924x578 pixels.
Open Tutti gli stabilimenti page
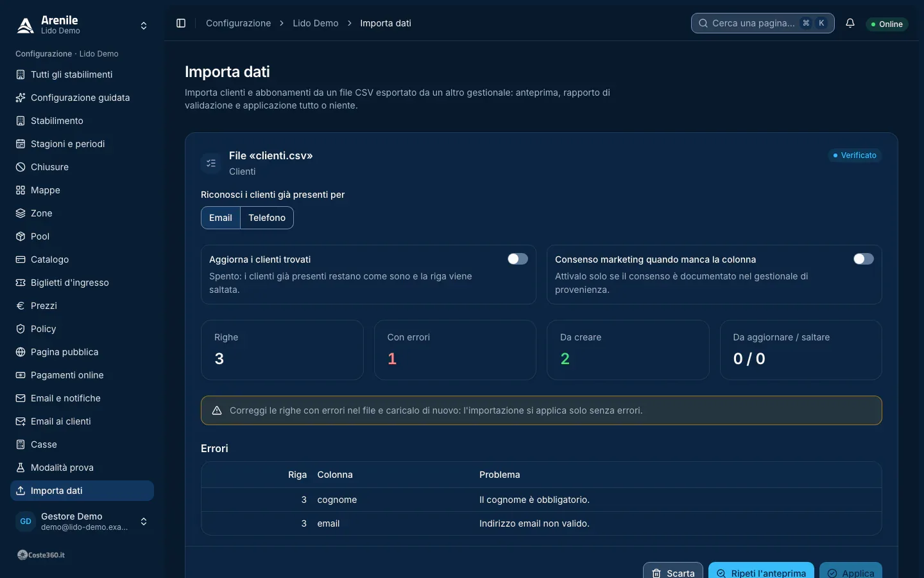(x=82, y=74)
